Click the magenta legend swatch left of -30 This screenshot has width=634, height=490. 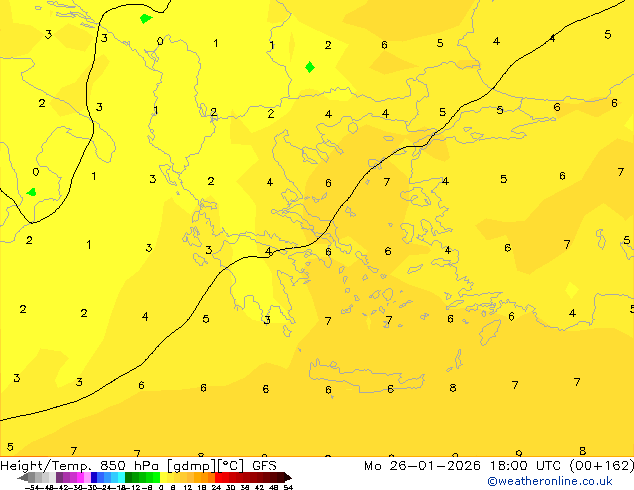click(80, 477)
